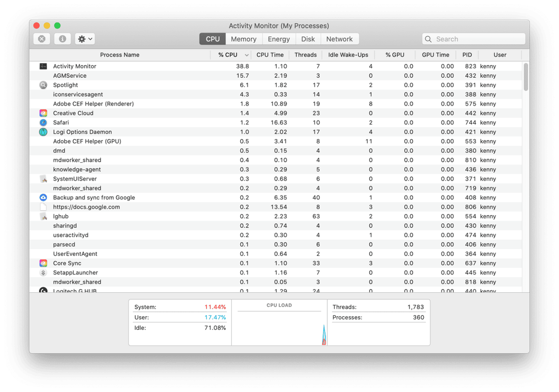Select the dmd process row
Screen dimensions: 559x392
pyautogui.click(x=276, y=151)
